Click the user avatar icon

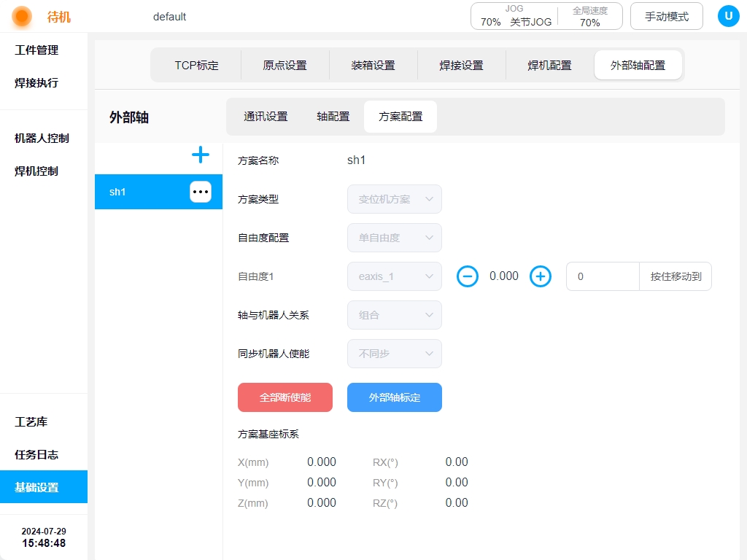click(x=728, y=16)
